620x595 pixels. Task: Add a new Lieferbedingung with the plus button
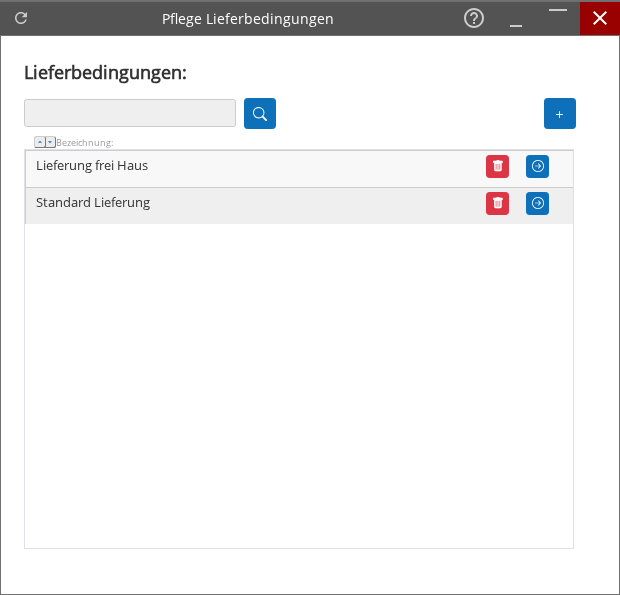point(559,114)
